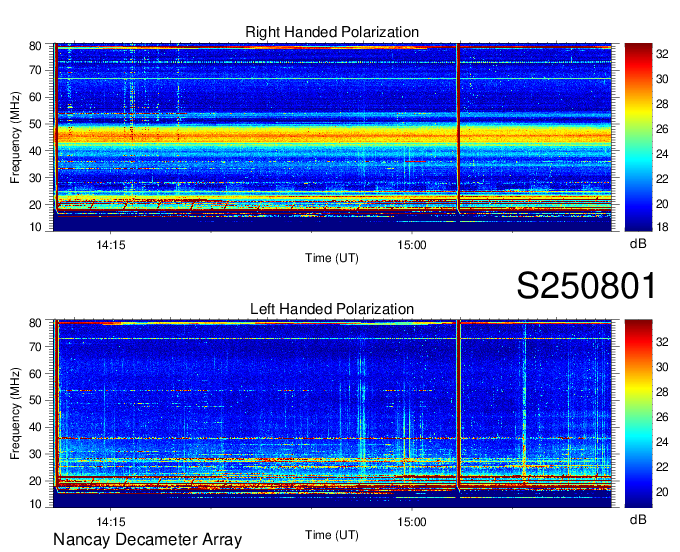The width and height of the screenshot is (680, 552).
Task: Click Time (UT) label under Left Handed plot
Action: click(332, 536)
